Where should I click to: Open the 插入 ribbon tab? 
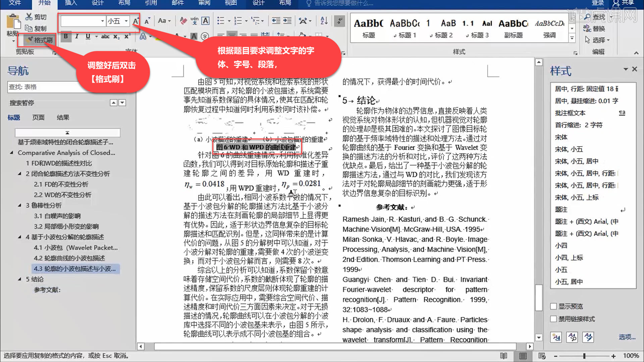click(x=71, y=3)
